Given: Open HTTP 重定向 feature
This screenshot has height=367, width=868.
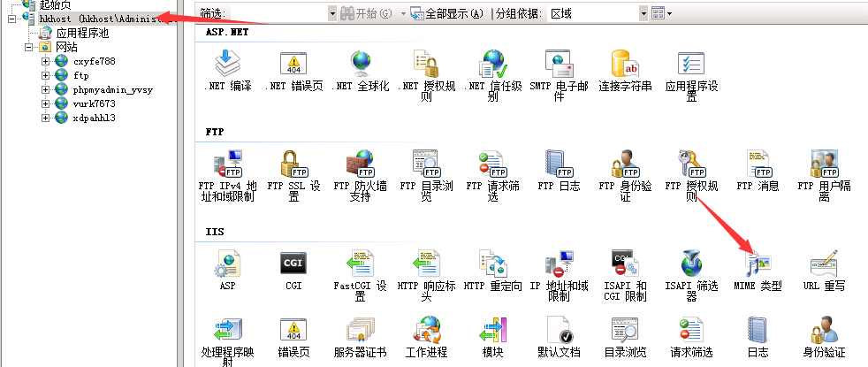Looking at the screenshot, I should tap(492, 263).
